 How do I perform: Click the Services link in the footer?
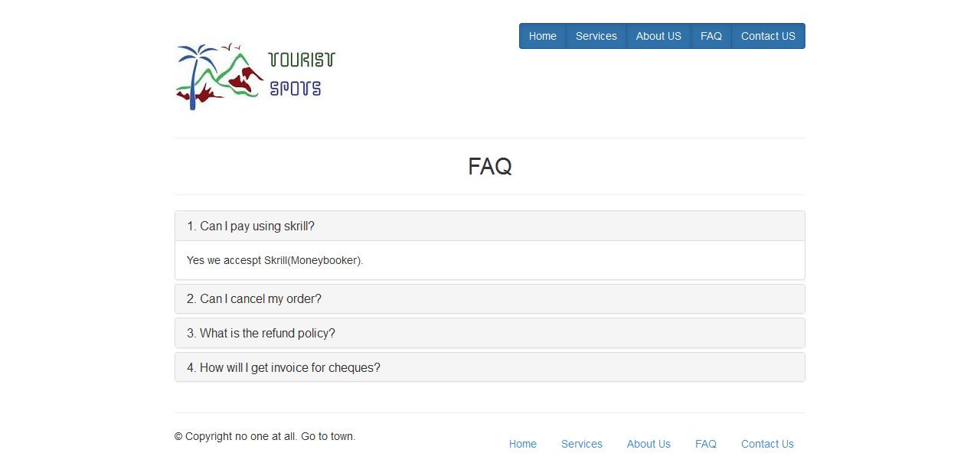(x=582, y=444)
